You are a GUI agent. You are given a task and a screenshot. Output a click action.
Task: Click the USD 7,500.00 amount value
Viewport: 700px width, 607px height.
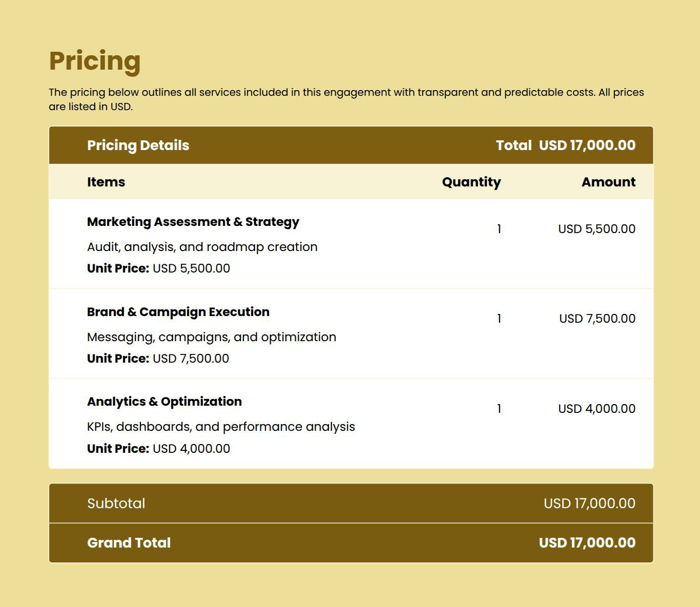click(596, 318)
